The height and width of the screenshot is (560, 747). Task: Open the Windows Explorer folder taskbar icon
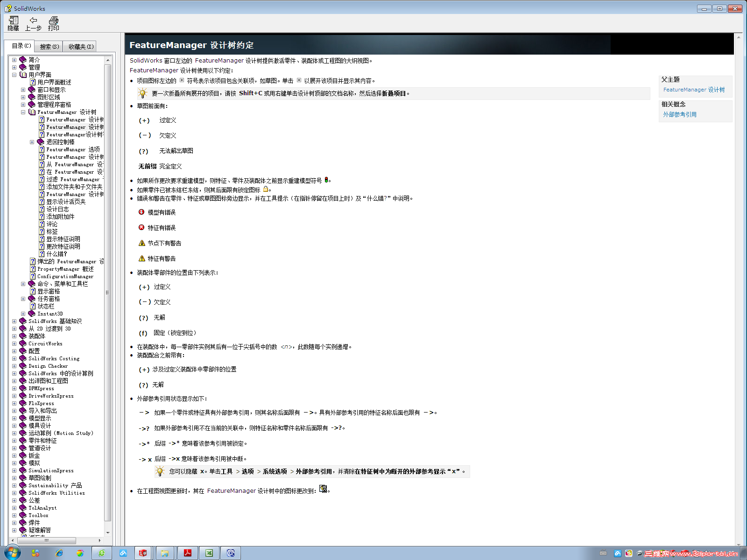pyautogui.click(x=165, y=553)
